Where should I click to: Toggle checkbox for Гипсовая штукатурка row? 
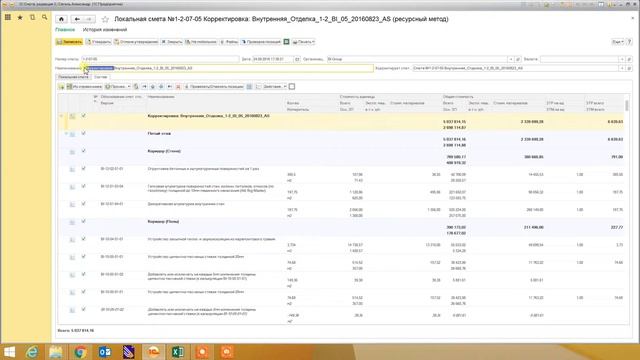[83, 186]
